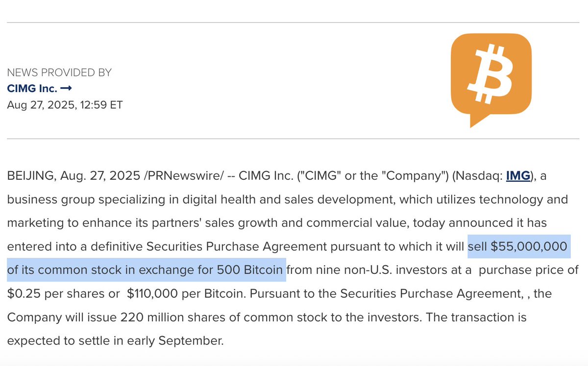Click the "NEWS PROVIDED BY" label
Image resolution: width=588 pixels, height=366 pixels.
[x=59, y=73]
